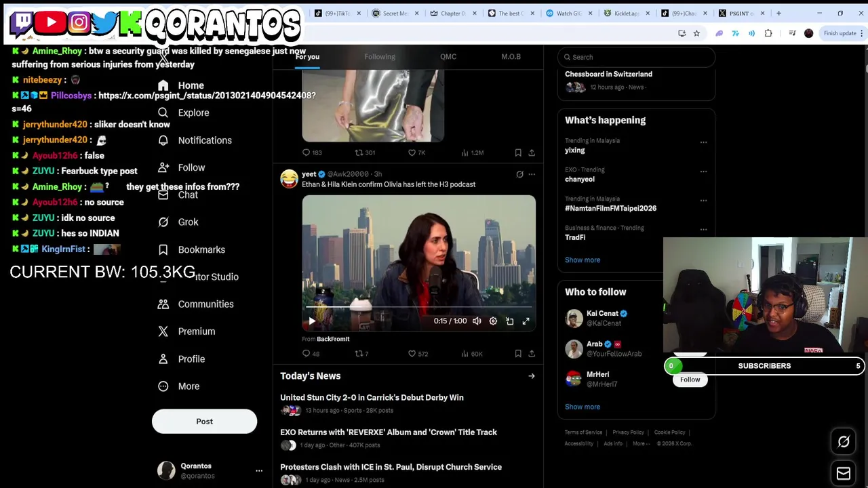Play the H3 podcast video
This screenshot has width=868, height=488.
312,321
